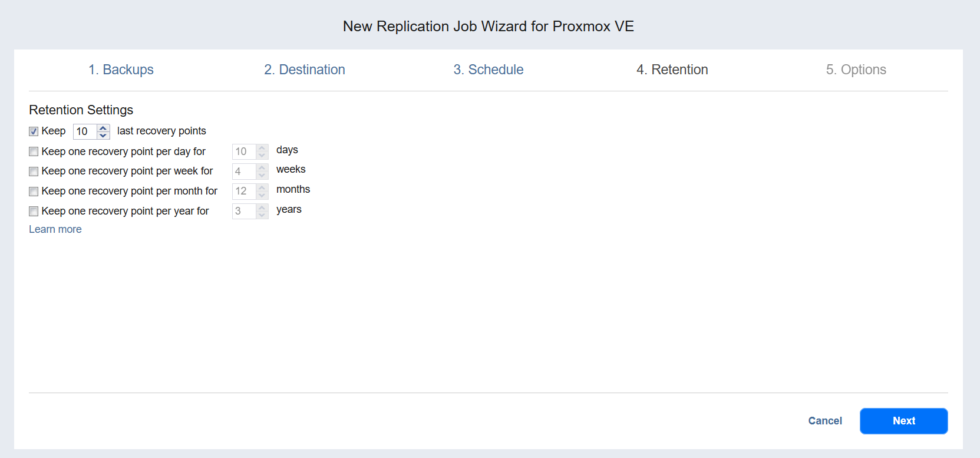980x458 pixels.
Task: Go back to the Backups step
Action: (121, 70)
